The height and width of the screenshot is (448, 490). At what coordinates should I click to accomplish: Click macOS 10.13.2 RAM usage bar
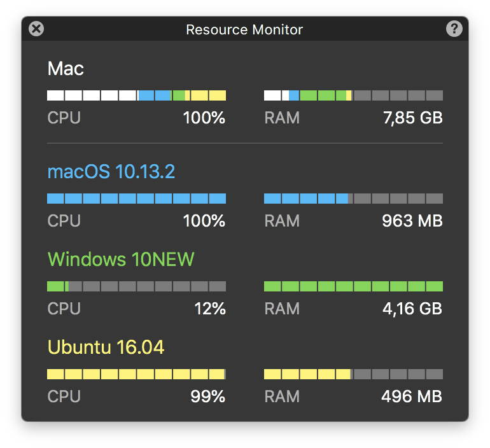(x=353, y=199)
